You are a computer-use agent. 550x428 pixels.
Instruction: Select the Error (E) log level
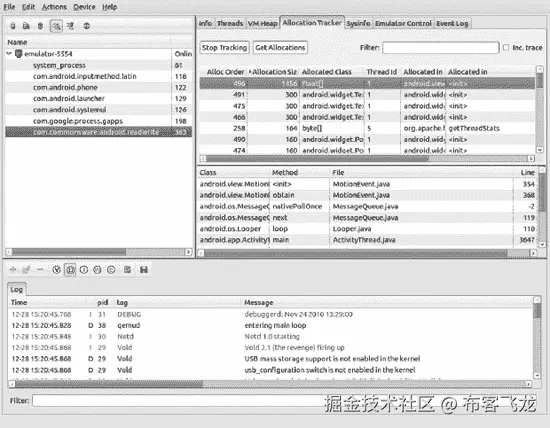click(x=111, y=269)
